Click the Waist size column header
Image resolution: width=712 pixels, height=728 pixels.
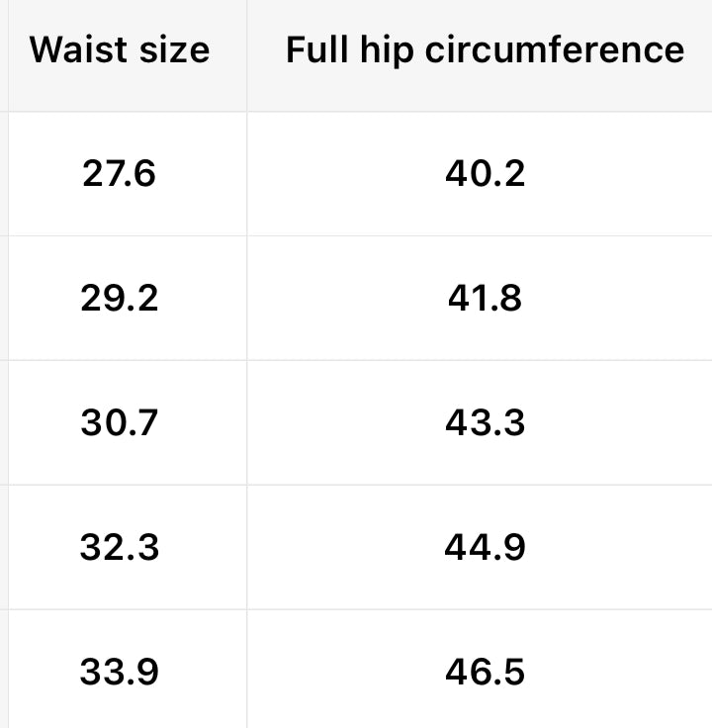click(x=120, y=50)
